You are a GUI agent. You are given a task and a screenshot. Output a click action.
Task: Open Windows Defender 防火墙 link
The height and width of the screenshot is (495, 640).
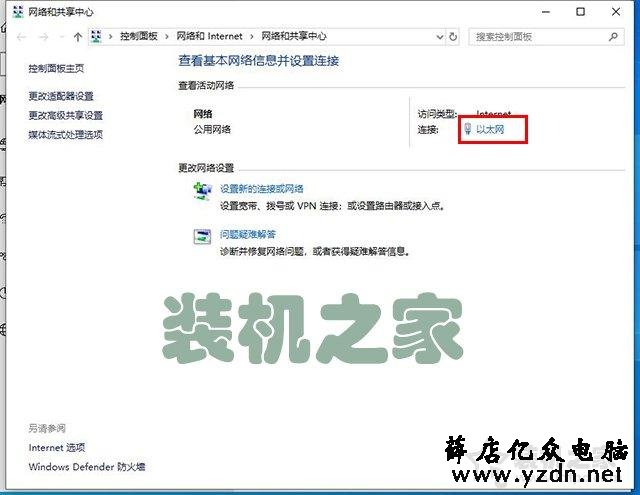[x=87, y=466]
